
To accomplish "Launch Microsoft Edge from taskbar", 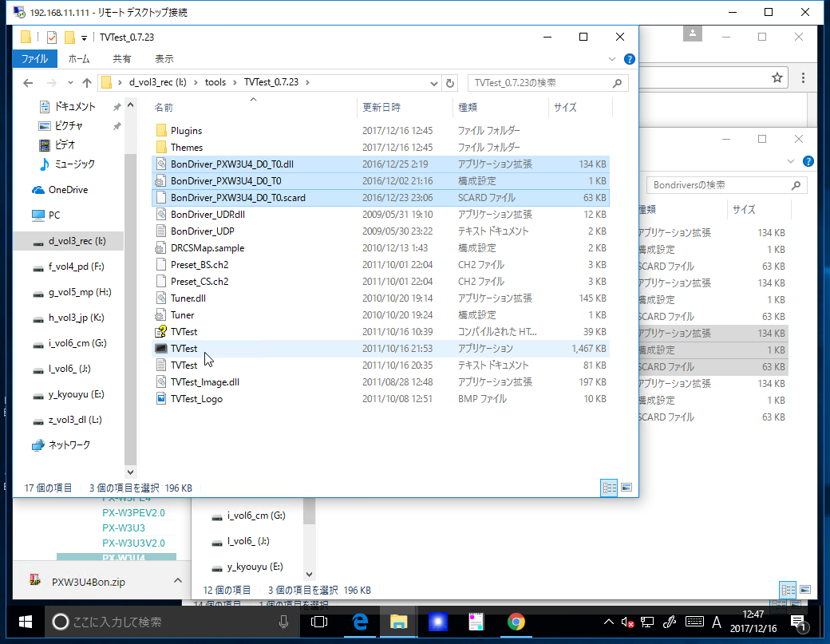I will click(x=360, y=622).
